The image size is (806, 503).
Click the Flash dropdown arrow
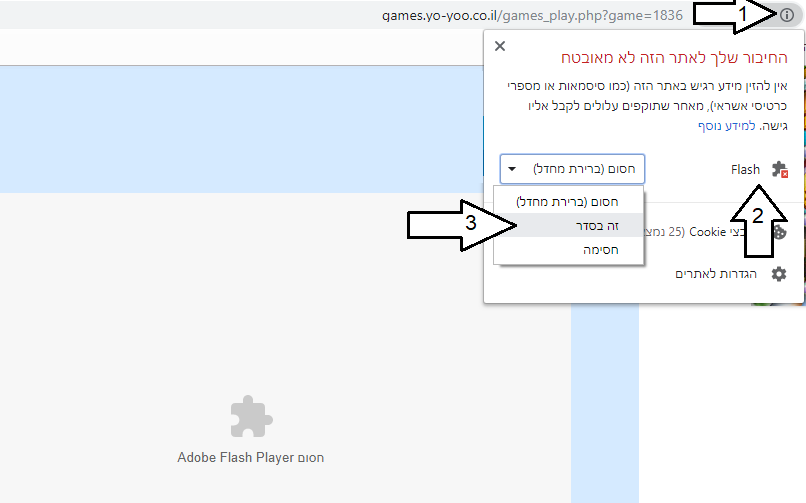tap(512, 169)
